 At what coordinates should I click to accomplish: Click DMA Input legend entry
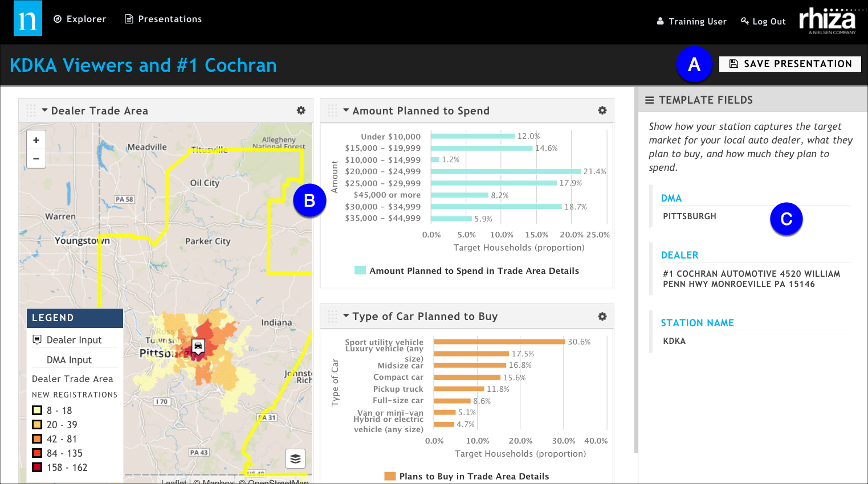point(69,360)
